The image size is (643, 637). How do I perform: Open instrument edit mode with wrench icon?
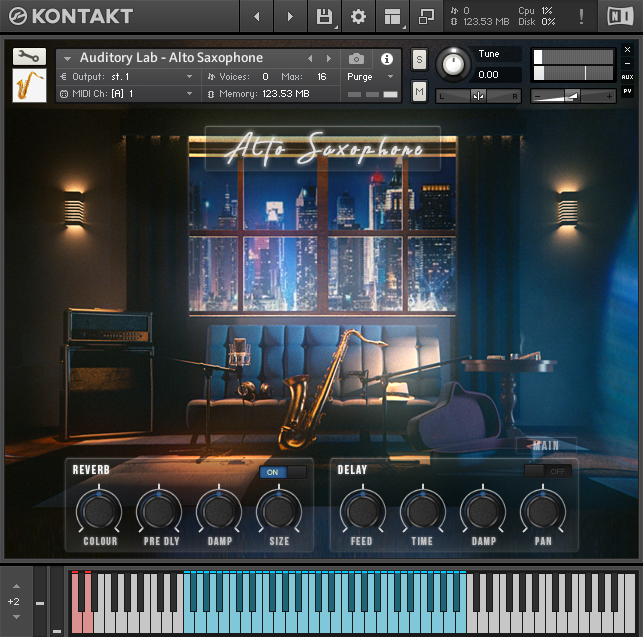[x=28, y=57]
